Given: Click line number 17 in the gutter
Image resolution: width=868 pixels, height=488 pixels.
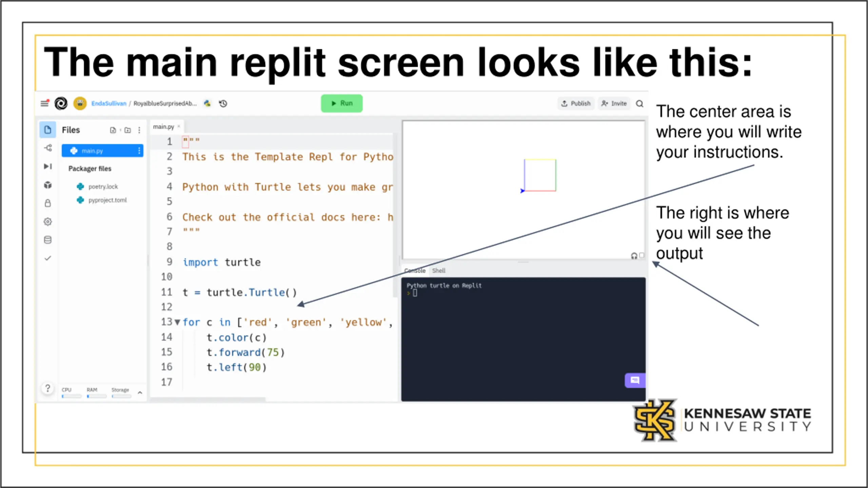Looking at the screenshot, I should tap(166, 382).
